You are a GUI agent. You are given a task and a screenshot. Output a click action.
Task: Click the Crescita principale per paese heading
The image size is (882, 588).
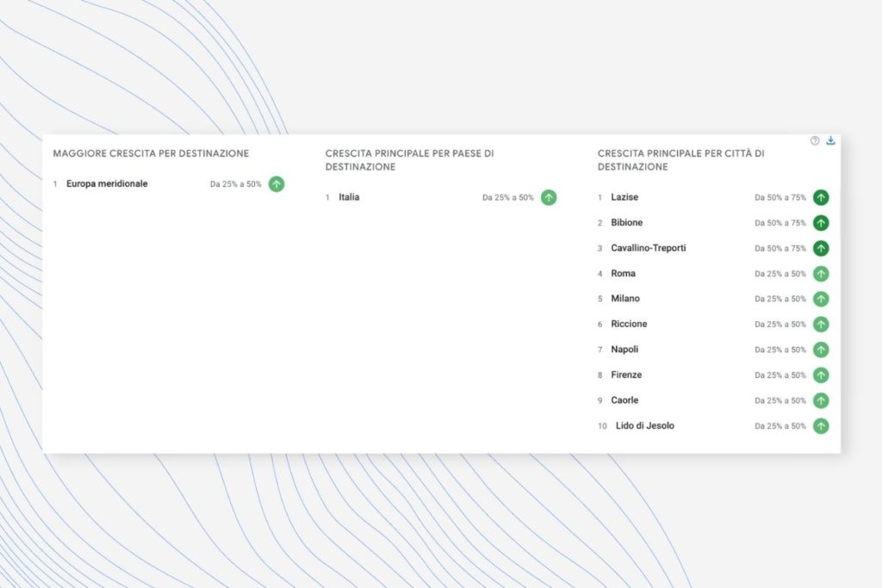tap(409, 160)
